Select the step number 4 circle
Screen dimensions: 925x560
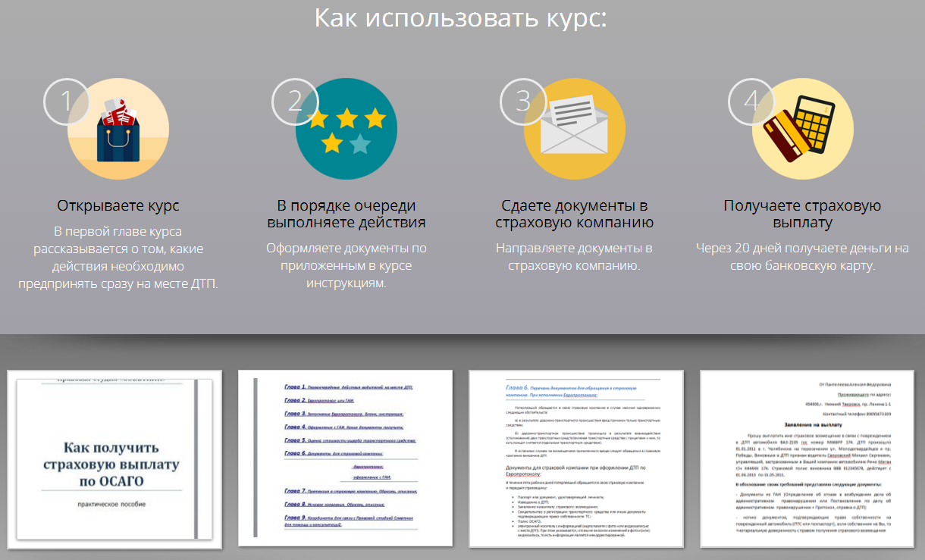pyautogui.click(x=752, y=101)
